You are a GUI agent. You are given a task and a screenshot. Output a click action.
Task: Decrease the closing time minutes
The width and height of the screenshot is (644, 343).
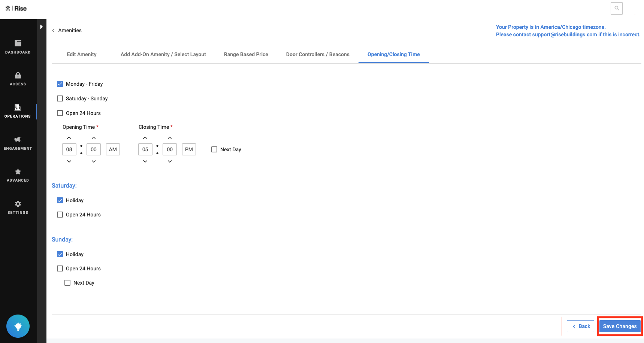pos(170,161)
